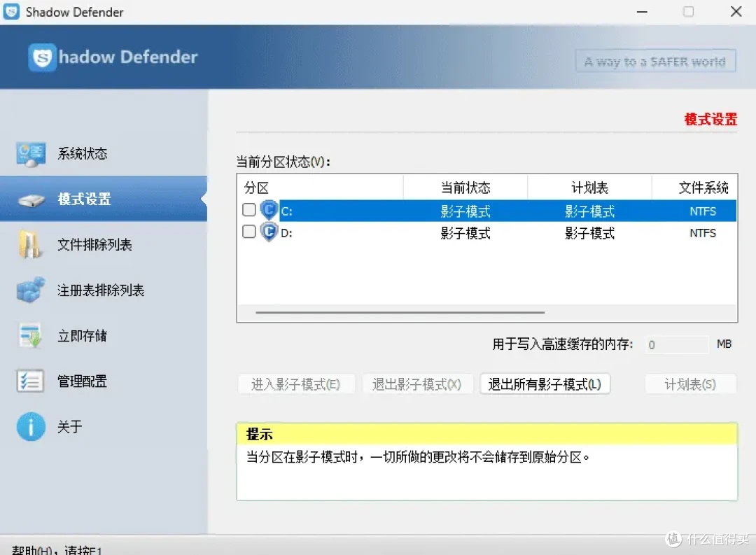
Task: Click the 关于 info icon
Action: (x=31, y=426)
